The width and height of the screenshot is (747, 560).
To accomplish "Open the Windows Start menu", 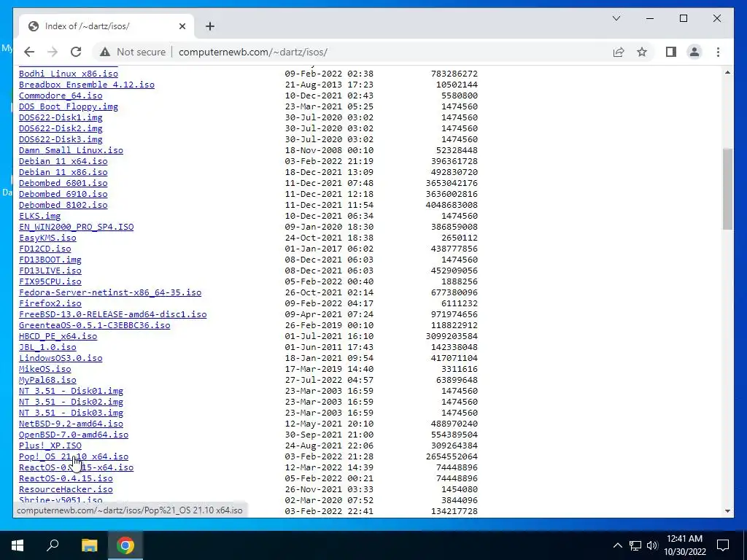I will 18,545.
